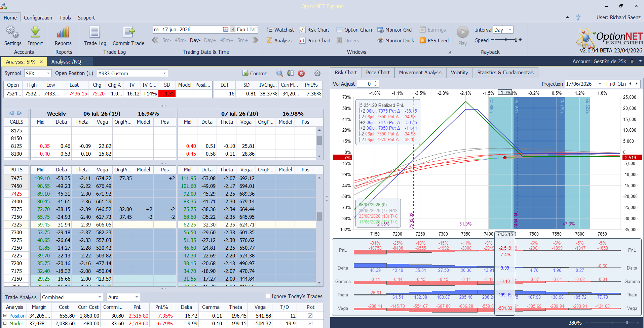Expand the Model analysis row
The width and height of the screenshot is (644, 328).
coord(5,323)
